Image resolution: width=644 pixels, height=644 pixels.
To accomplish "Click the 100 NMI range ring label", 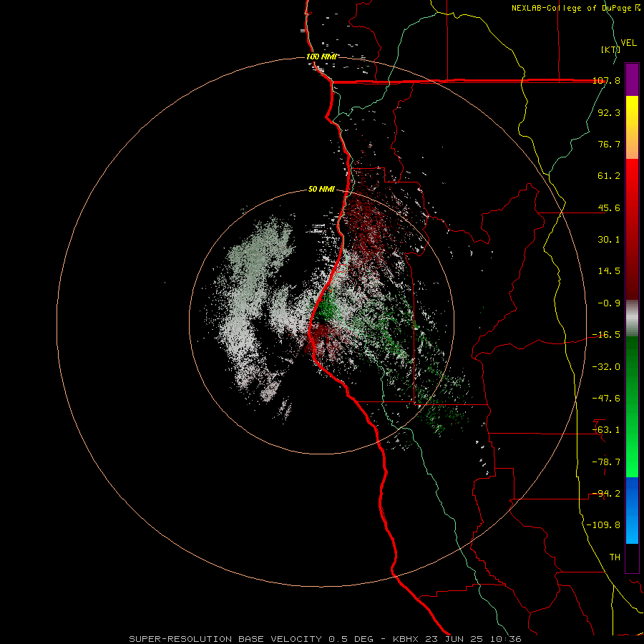I will [x=321, y=57].
